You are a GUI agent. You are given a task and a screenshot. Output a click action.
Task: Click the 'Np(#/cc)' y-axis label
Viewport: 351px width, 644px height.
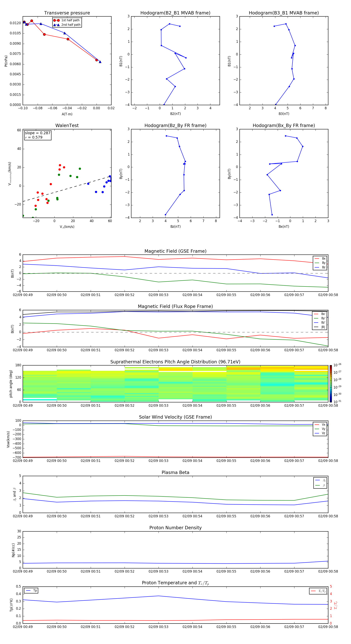pyautogui.click(x=13, y=550)
